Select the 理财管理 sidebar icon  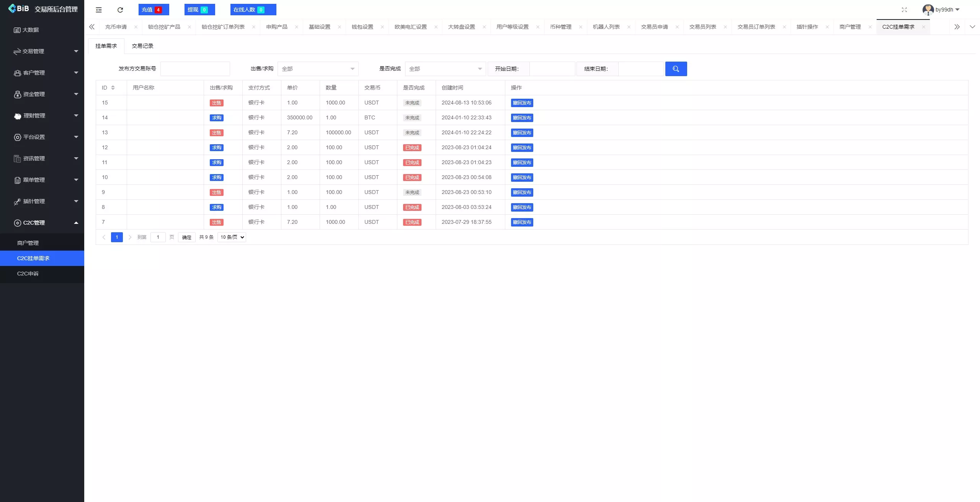[17, 116]
